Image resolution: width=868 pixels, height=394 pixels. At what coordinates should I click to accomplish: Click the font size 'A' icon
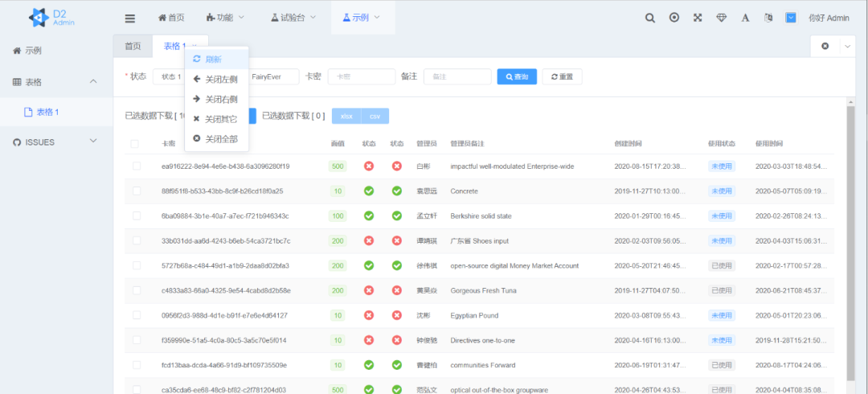745,18
